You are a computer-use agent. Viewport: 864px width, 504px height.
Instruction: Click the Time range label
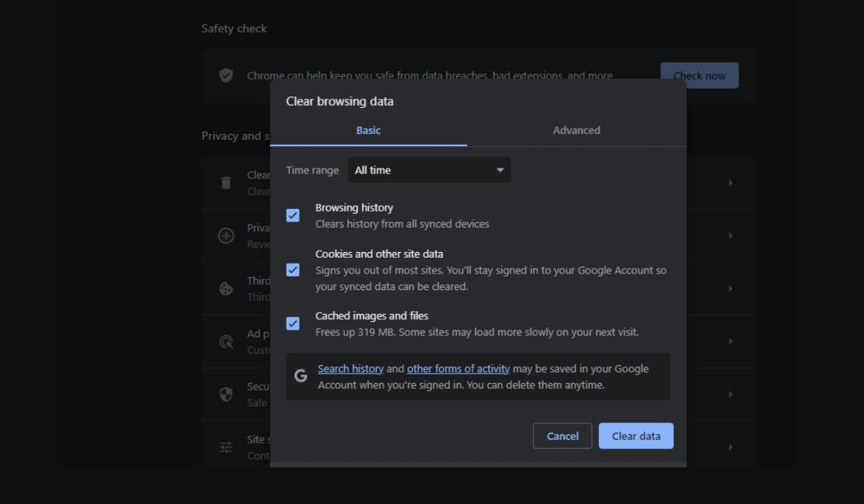coord(312,170)
